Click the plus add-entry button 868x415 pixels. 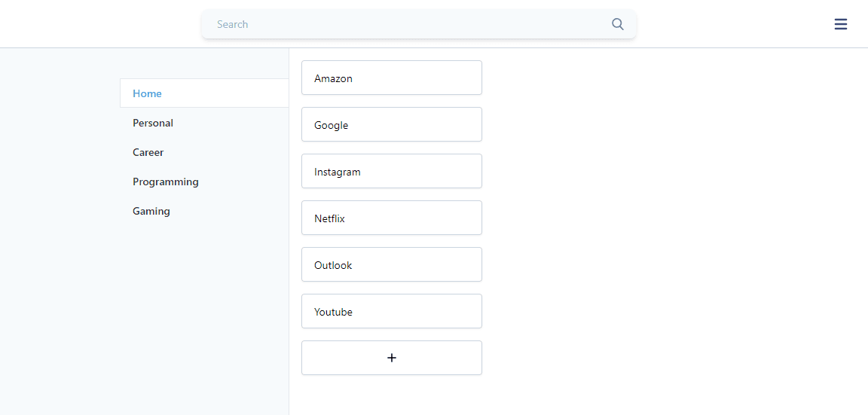click(x=392, y=358)
